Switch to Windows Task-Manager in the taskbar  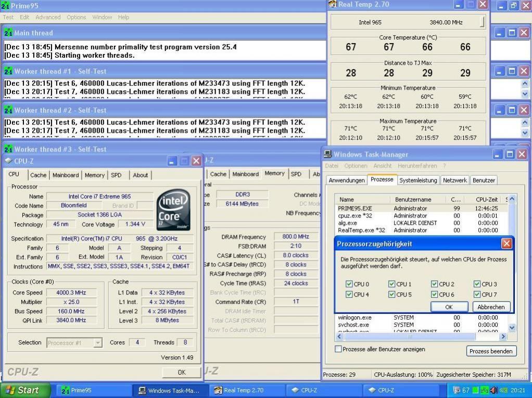(169, 390)
